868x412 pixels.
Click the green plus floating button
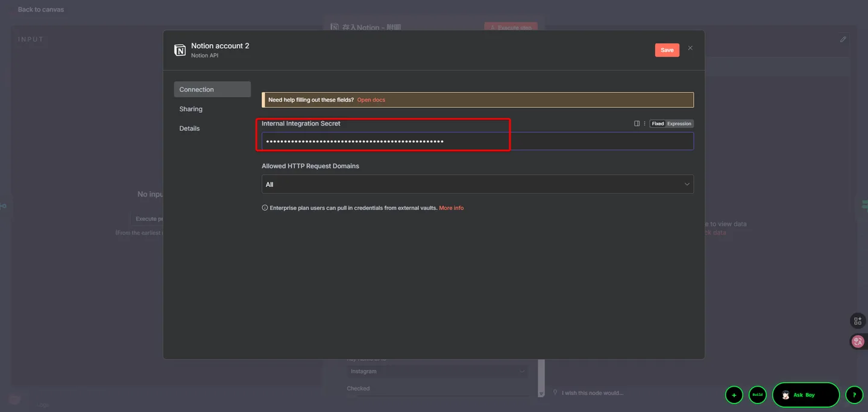click(734, 395)
